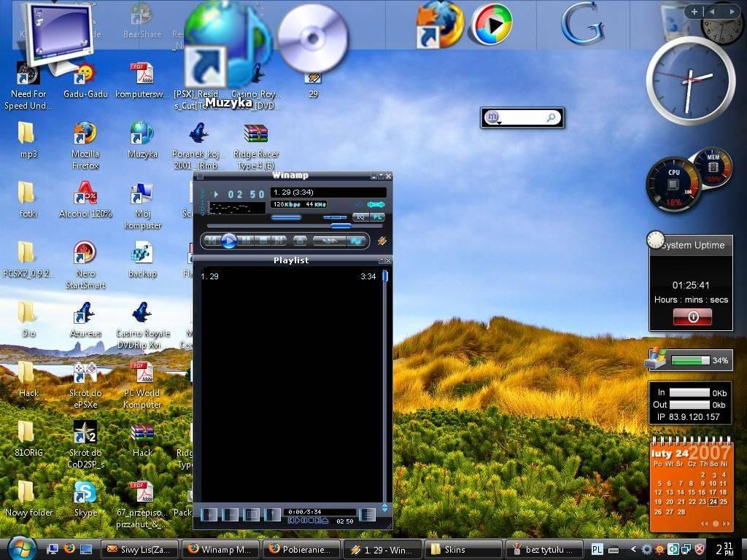Screen dimensions: 747x560
Task: Open the Dio folder
Action: [28, 319]
